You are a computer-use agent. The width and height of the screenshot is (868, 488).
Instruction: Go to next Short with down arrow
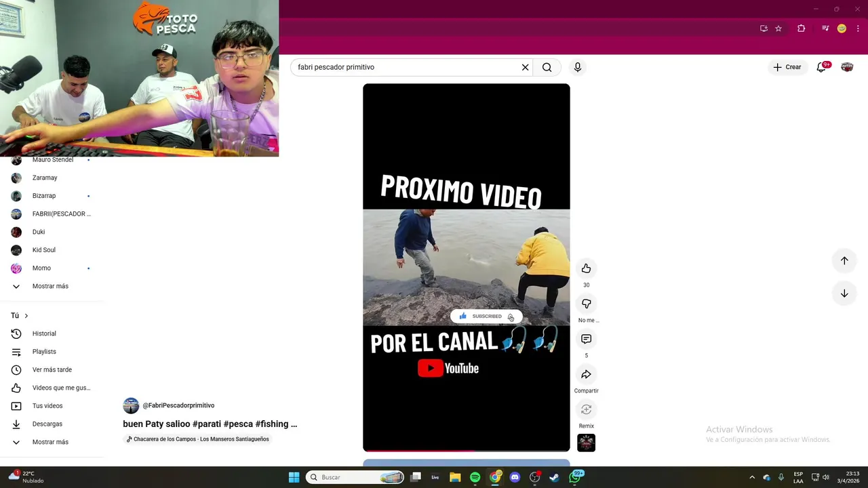[844, 293]
